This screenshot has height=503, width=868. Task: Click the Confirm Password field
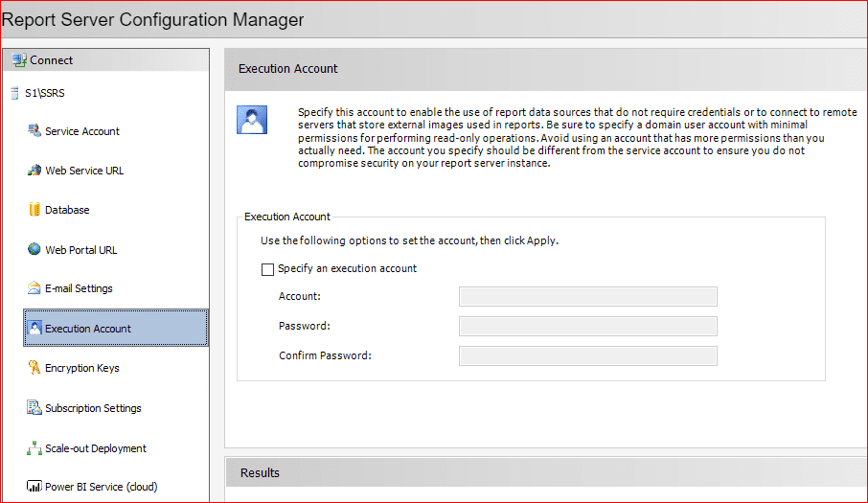click(587, 356)
